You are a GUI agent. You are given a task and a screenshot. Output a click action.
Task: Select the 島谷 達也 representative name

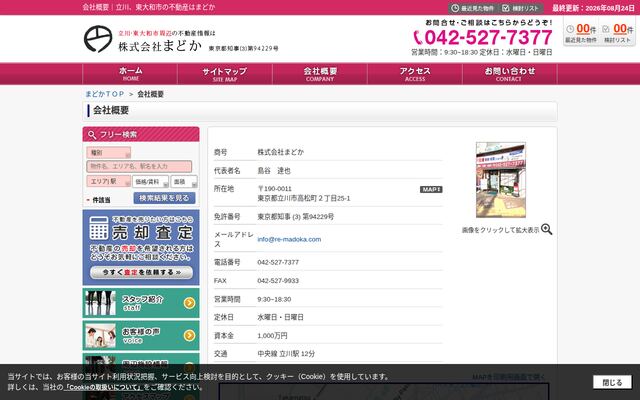click(274, 171)
